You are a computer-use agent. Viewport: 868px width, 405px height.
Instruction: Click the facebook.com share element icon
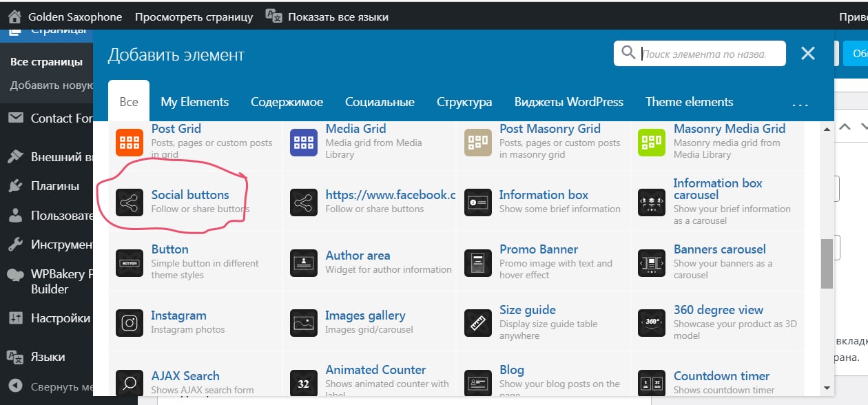[x=303, y=202]
